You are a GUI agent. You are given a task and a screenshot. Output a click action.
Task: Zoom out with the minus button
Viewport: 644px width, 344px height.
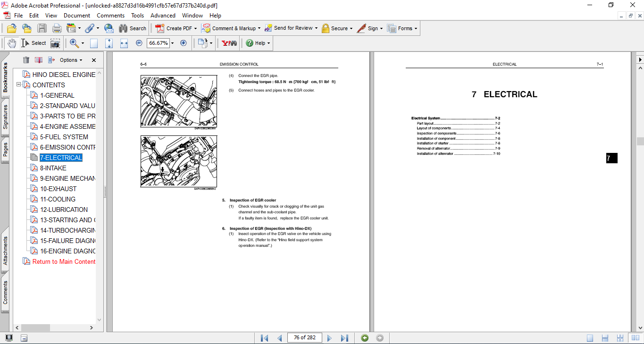click(139, 43)
